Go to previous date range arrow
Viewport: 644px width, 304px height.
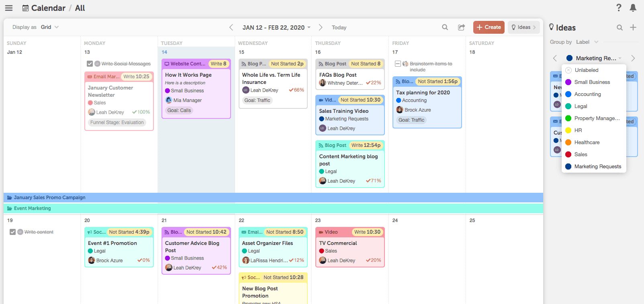231,27
